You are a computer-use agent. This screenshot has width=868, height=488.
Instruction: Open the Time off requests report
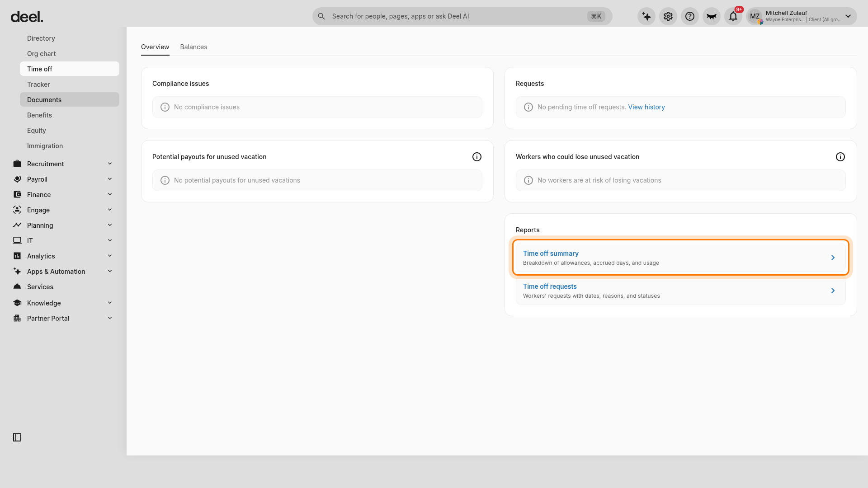[x=681, y=291]
